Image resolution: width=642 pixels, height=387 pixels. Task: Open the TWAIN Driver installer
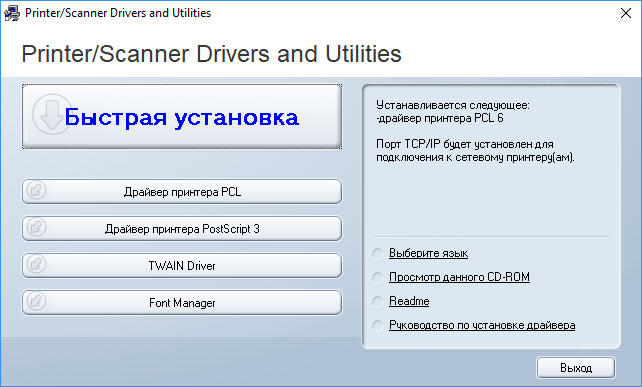[182, 266]
